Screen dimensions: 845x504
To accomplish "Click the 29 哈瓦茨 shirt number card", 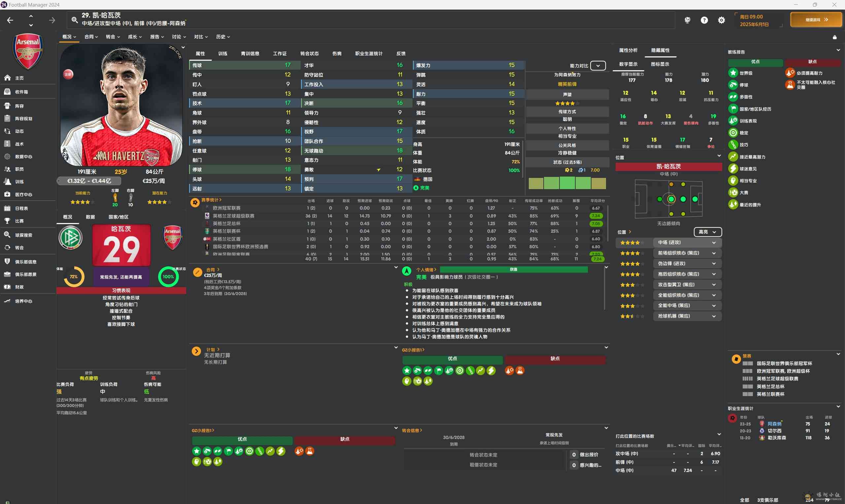I will pos(121,245).
